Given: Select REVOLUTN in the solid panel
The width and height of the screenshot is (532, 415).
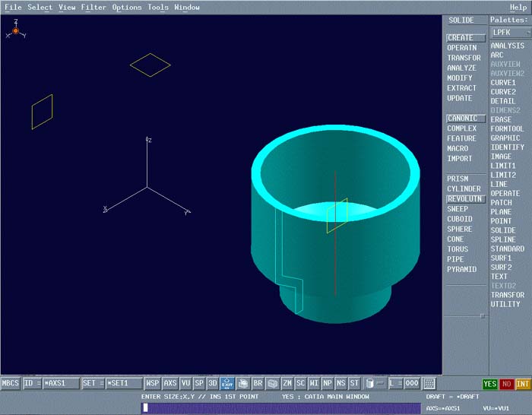Looking at the screenshot, I should coord(464,199).
